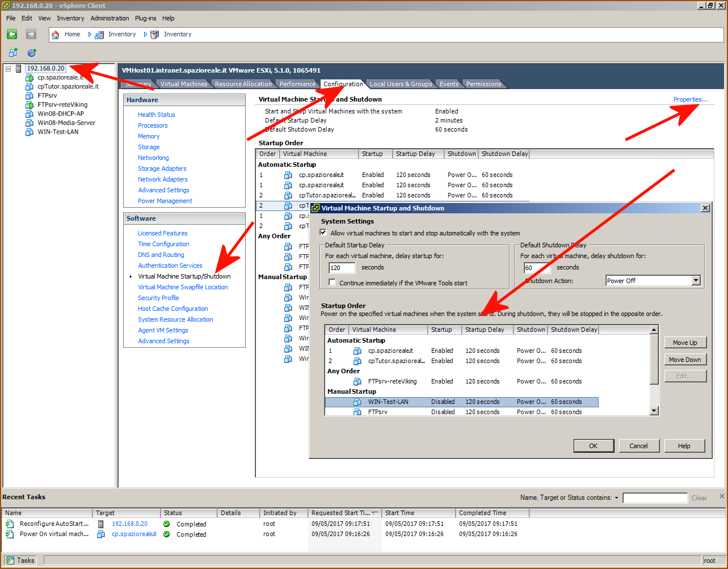Click the New Virtual Machine toolbar icon
Image resolution: width=728 pixels, height=569 pixels.
(13, 53)
